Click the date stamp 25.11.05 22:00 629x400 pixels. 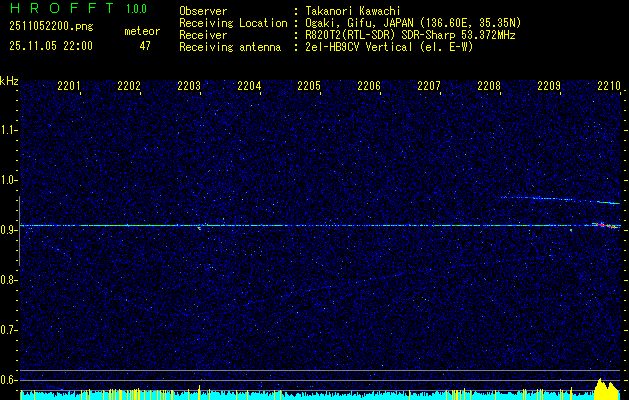[x=51, y=46]
